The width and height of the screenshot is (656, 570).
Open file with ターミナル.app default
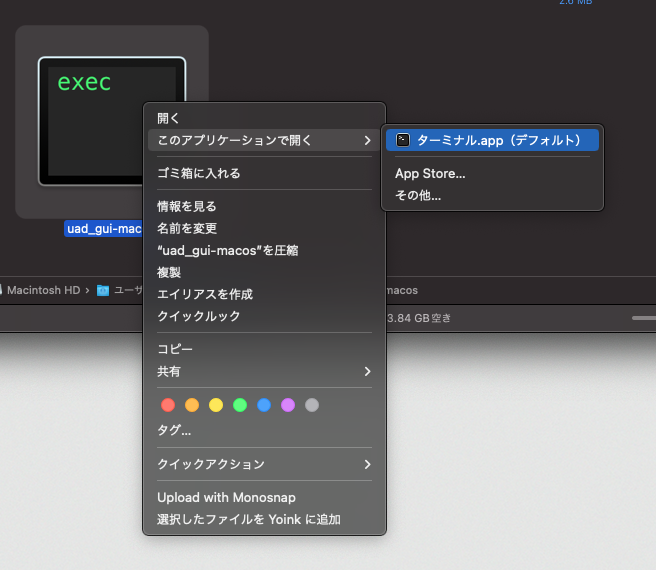point(492,140)
